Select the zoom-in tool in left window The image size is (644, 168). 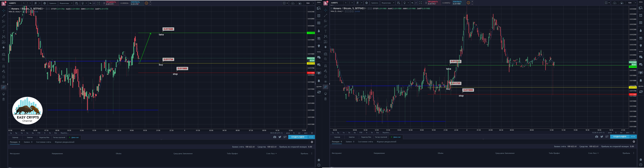(x=4, y=59)
